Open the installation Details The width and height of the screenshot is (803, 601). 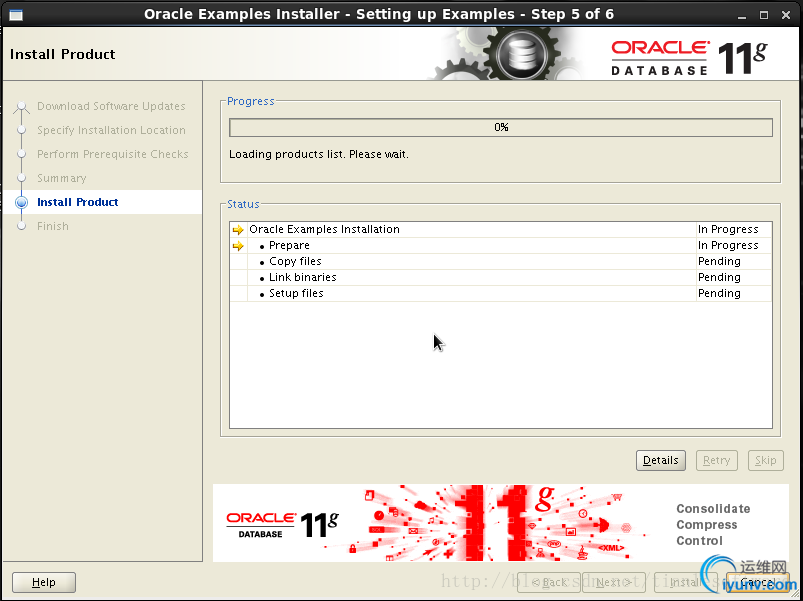[661, 460]
